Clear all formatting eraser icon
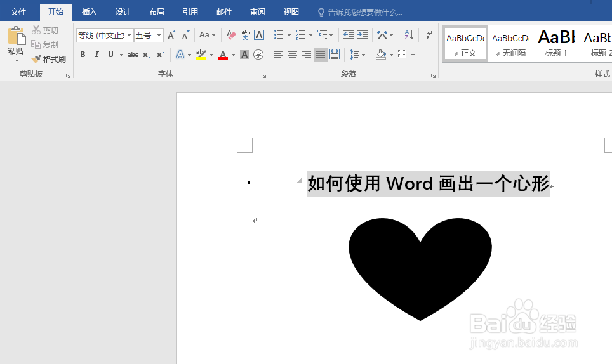Image resolution: width=612 pixels, height=364 pixels. point(231,35)
